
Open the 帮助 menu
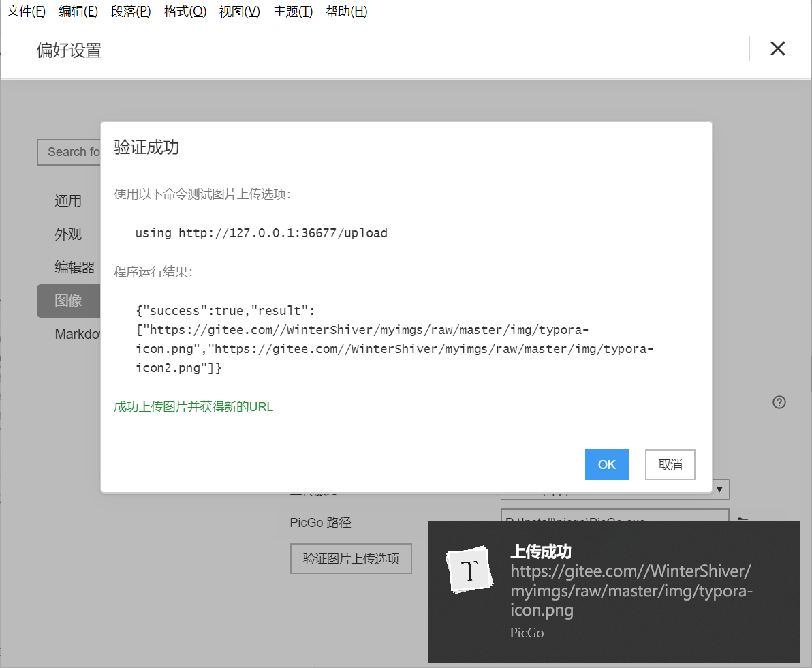[347, 11]
